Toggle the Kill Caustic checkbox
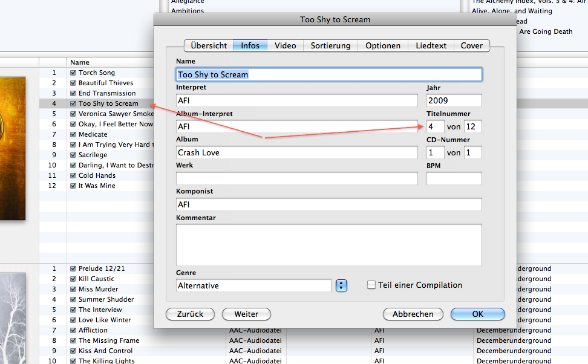Image resolution: width=588 pixels, height=364 pixels. (x=73, y=279)
